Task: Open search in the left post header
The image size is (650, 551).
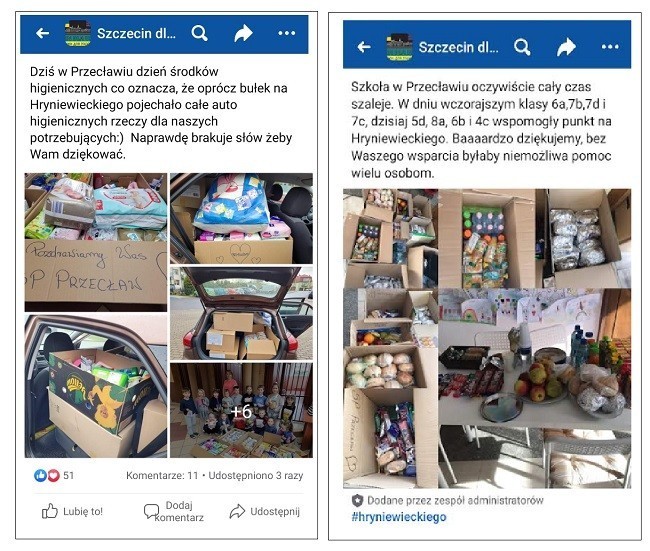Action: click(199, 33)
